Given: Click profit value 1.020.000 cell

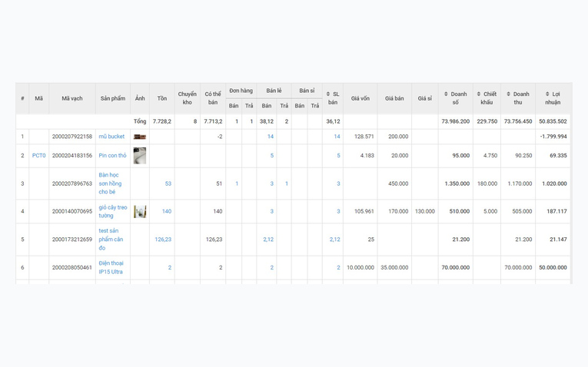Looking at the screenshot, I should coord(554,183).
